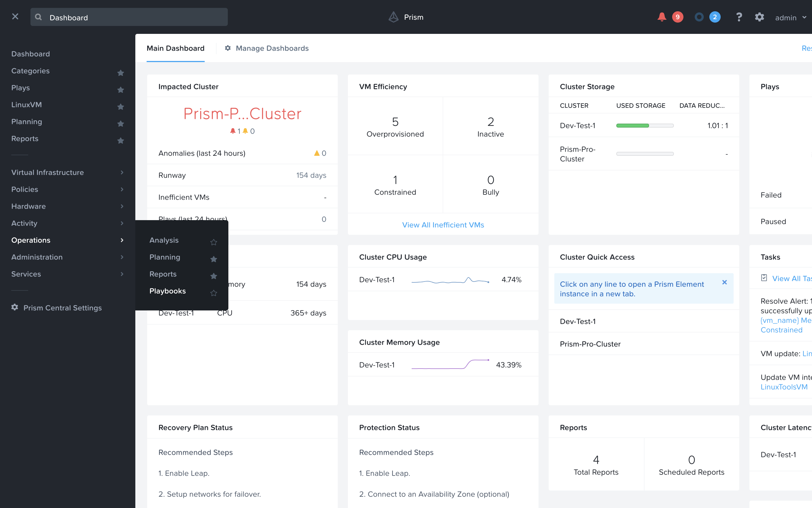Image resolution: width=812 pixels, height=508 pixels.
Task: Click the 1 Constrained VMs tile
Action: (x=395, y=184)
